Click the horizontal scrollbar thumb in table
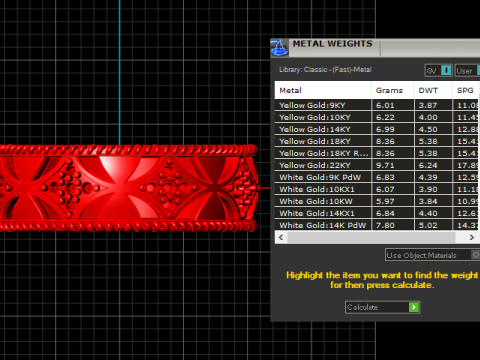The width and height of the screenshot is (480, 360). point(371,237)
